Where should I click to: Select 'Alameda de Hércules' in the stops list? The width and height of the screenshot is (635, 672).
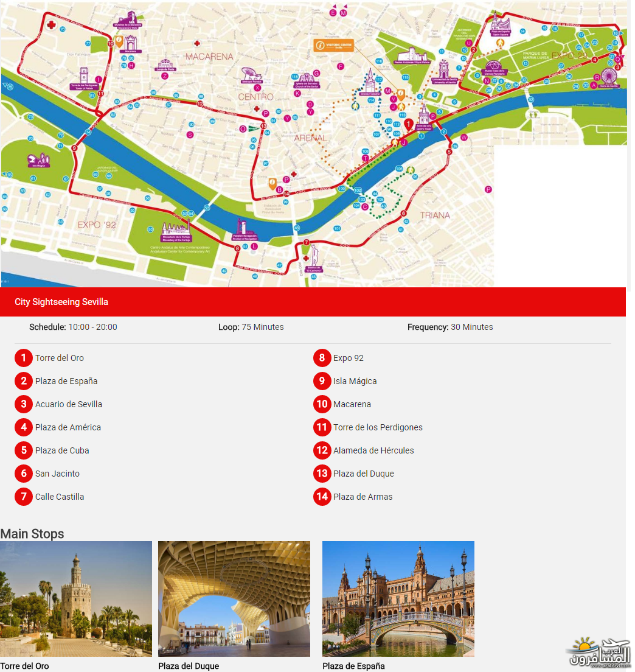click(374, 450)
